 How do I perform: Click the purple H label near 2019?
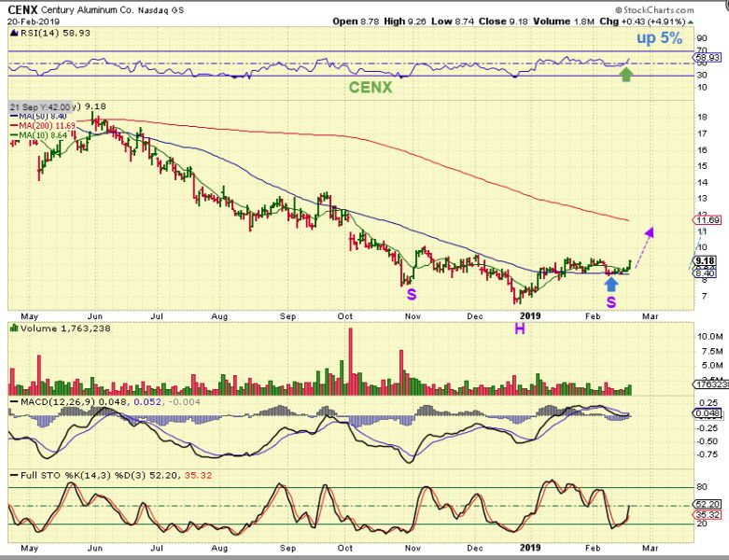(x=519, y=329)
